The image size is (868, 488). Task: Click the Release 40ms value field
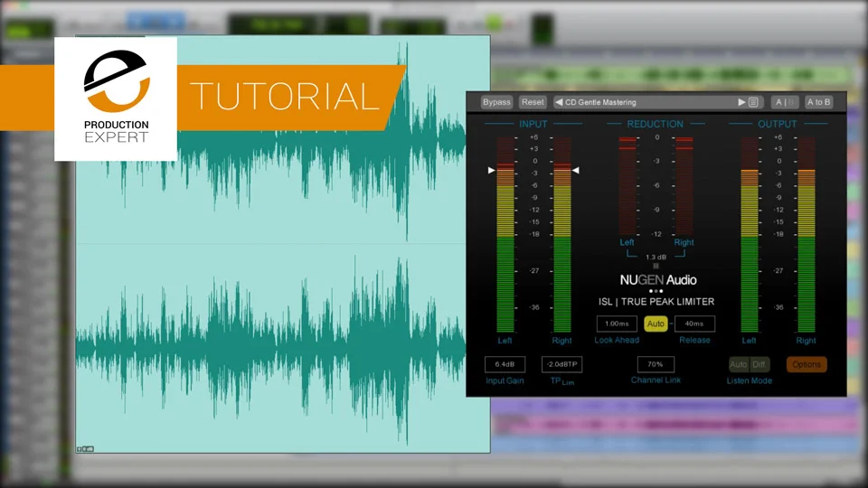pyautogui.click(x=694, y=324)
